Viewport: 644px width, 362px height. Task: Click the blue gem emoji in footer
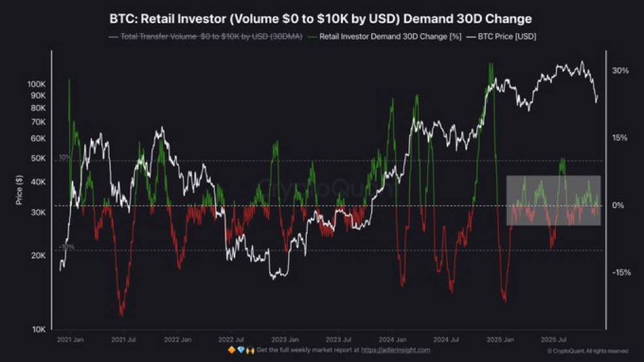pos(240,350)
